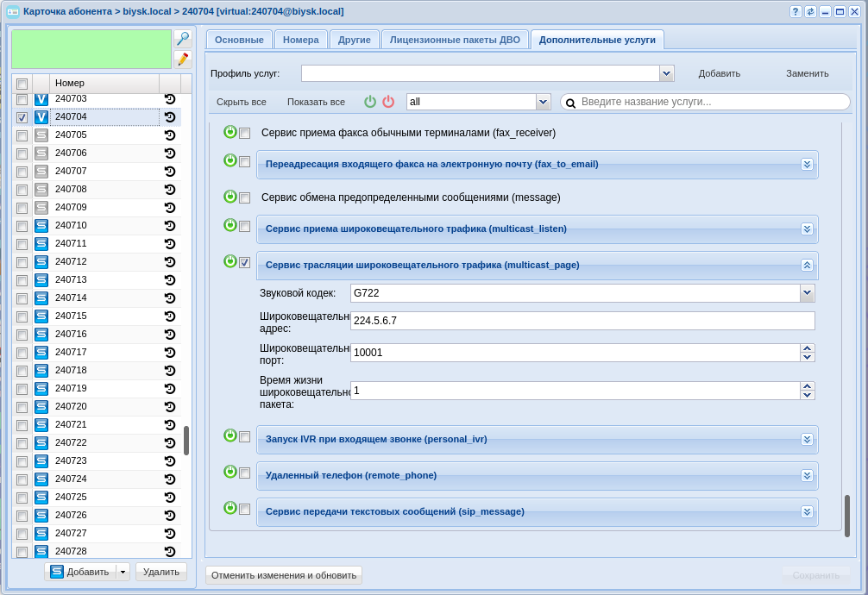Expand the remote_phone service panel

(807, 475)
